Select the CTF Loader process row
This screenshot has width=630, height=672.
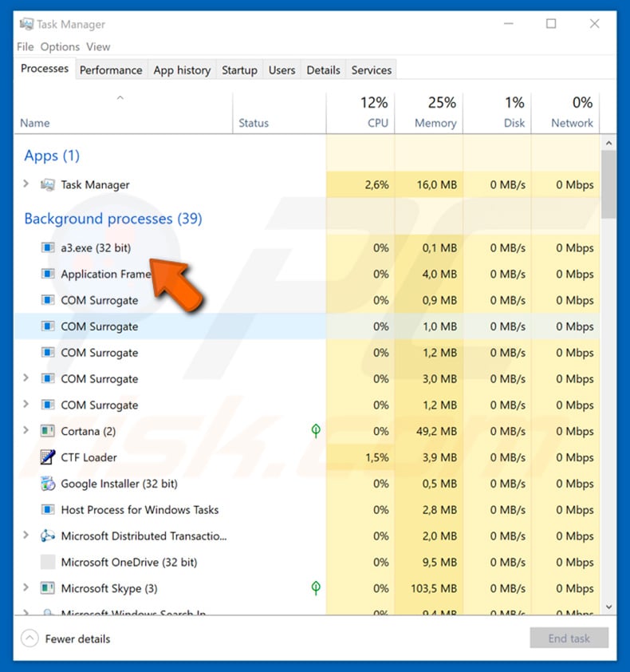coord(307,457)
